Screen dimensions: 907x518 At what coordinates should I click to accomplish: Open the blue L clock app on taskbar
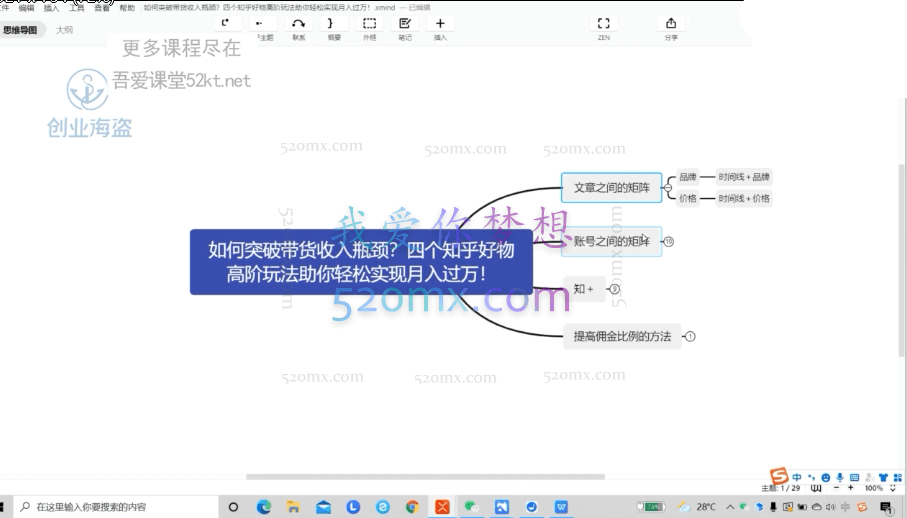(353, 507)
